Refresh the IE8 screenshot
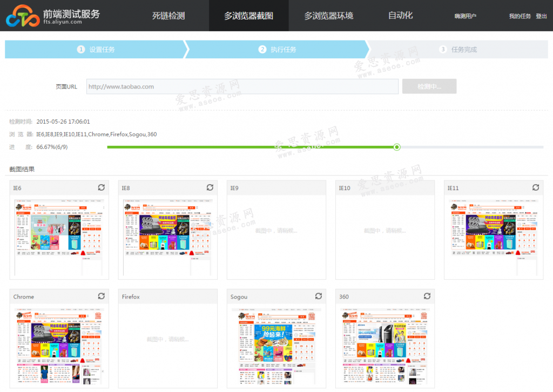The image size is (553, 392). coord(210,187)
